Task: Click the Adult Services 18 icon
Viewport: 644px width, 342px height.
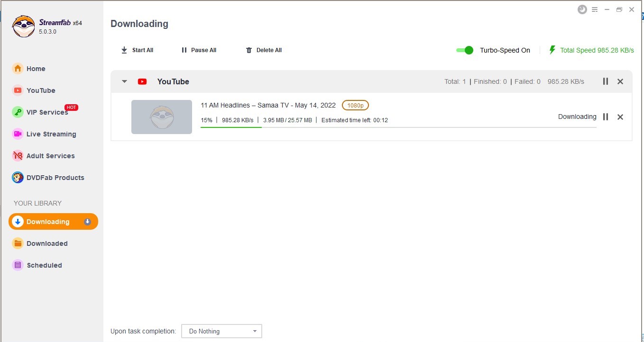Action: pyautogui.click(x=18, y=156)
